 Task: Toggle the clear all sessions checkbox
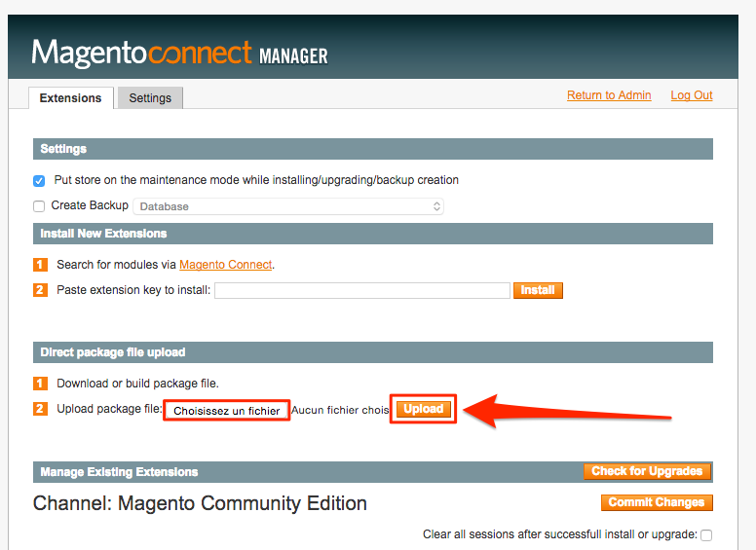point(706,535)
